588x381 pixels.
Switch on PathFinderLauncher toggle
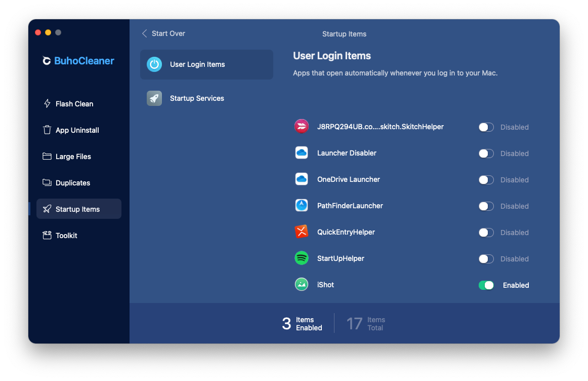486,206
